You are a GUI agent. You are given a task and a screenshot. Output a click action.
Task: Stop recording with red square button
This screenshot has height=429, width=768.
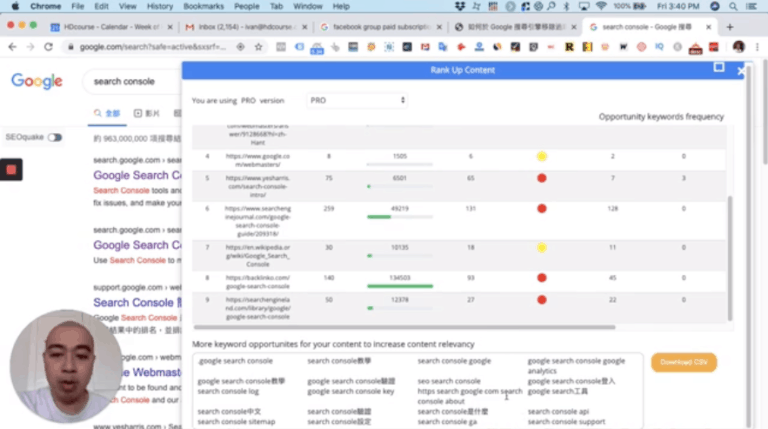[11, 169]
